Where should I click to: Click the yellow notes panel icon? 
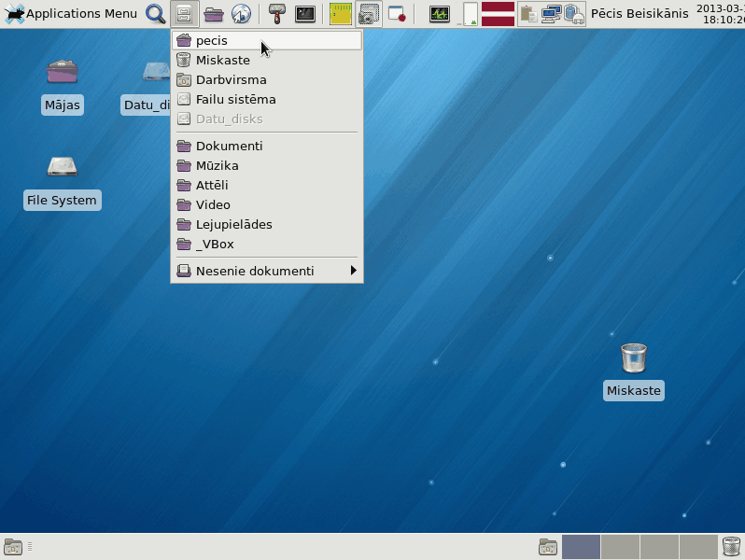click(x=341, y=14)
